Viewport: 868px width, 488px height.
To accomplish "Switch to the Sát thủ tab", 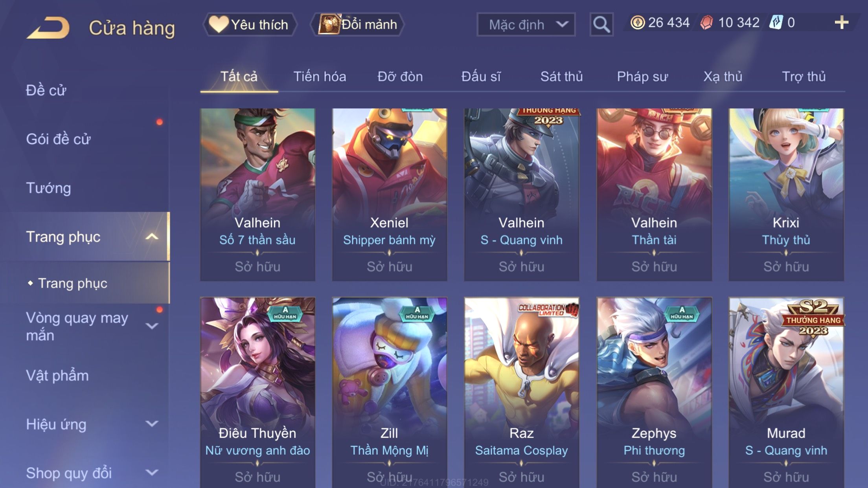I will (x=561, y=77).
